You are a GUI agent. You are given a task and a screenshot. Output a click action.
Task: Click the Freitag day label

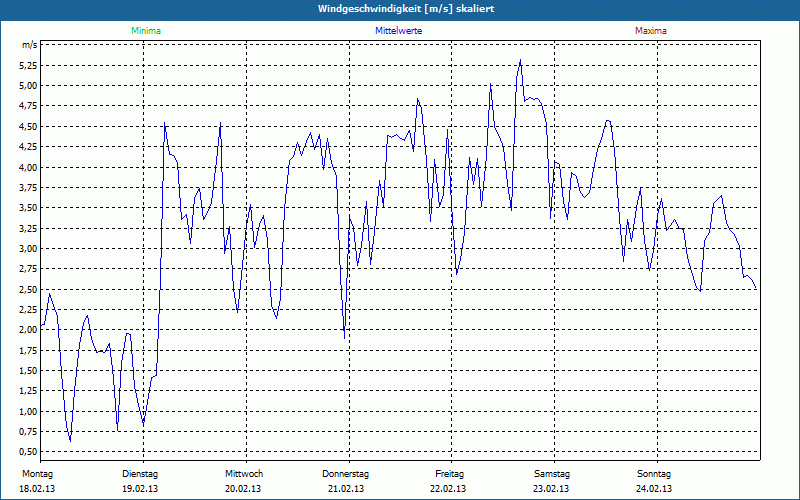coord(449,474)
